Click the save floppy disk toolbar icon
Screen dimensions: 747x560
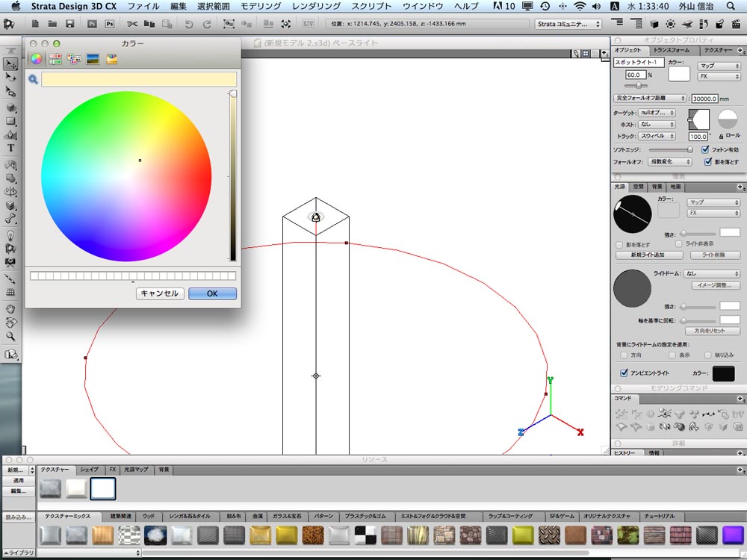click(70, 24)
